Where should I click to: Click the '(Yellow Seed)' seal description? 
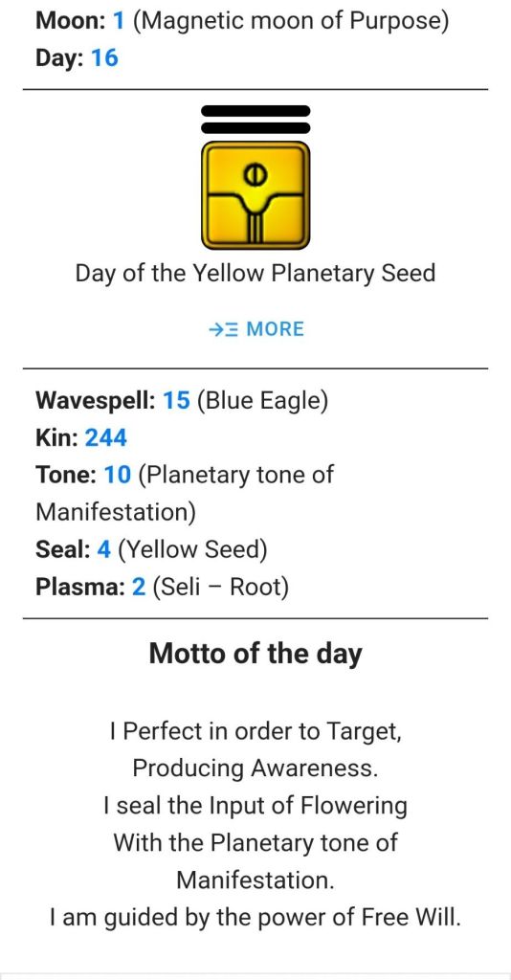(192, 550)
